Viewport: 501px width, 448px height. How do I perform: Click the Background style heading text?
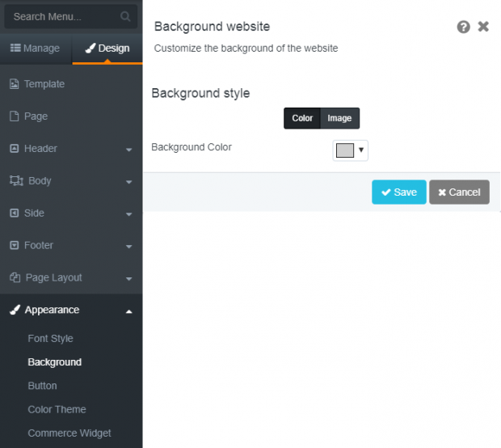point(200,93)
